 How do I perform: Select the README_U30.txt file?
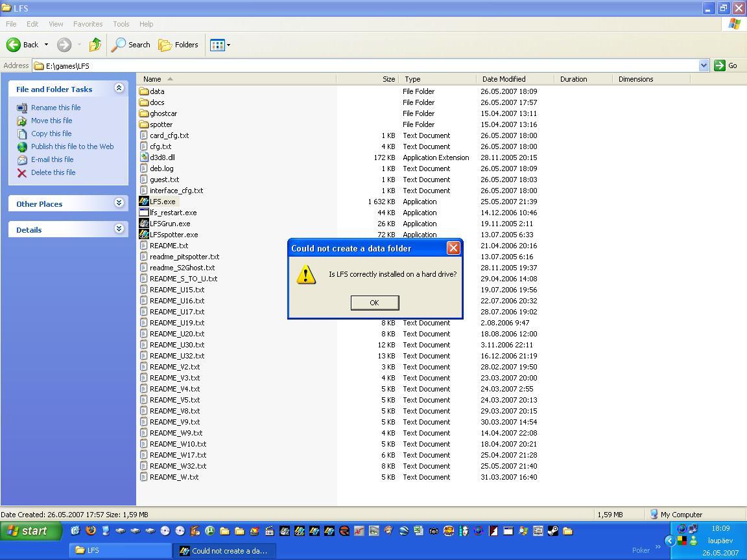click(177, 345)
